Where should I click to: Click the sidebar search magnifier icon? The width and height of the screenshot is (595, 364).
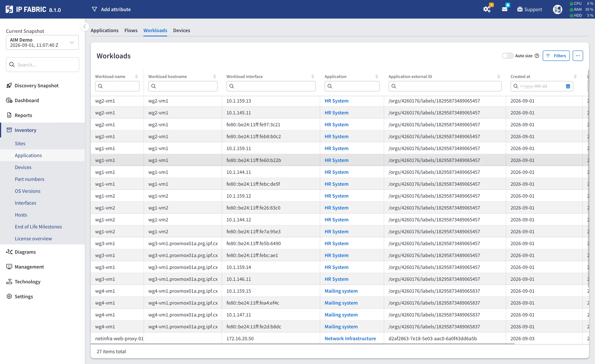[x=12, y=65]
